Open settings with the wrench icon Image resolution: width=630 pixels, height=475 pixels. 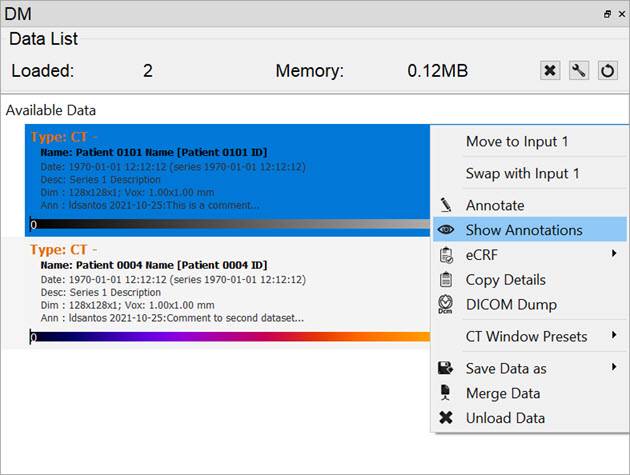pyautogui.click(x=579, y=71)
